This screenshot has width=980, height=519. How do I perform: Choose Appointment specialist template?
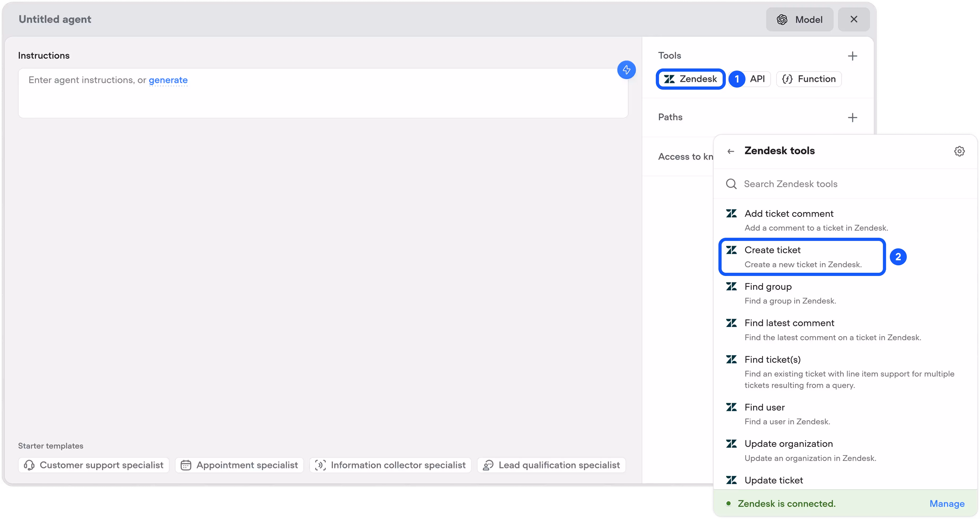click(239, 465)
